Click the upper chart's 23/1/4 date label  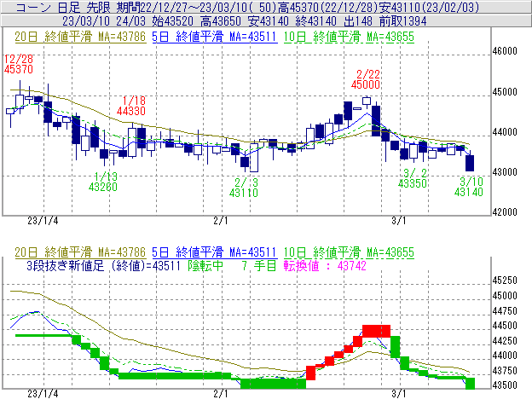(43, 221)
